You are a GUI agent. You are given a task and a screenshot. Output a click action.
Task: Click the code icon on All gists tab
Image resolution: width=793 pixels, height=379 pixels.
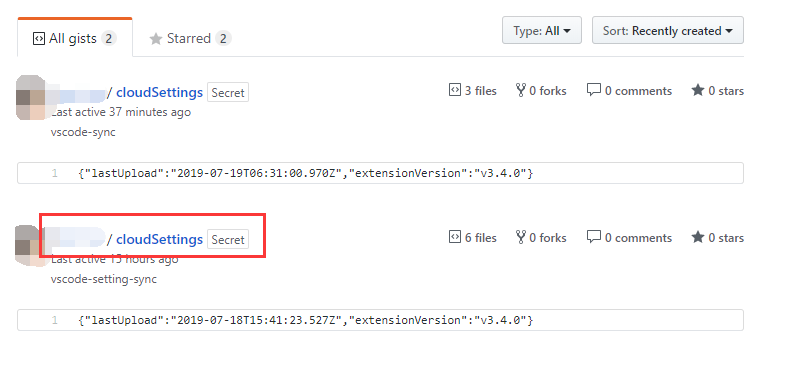(38, 38)
